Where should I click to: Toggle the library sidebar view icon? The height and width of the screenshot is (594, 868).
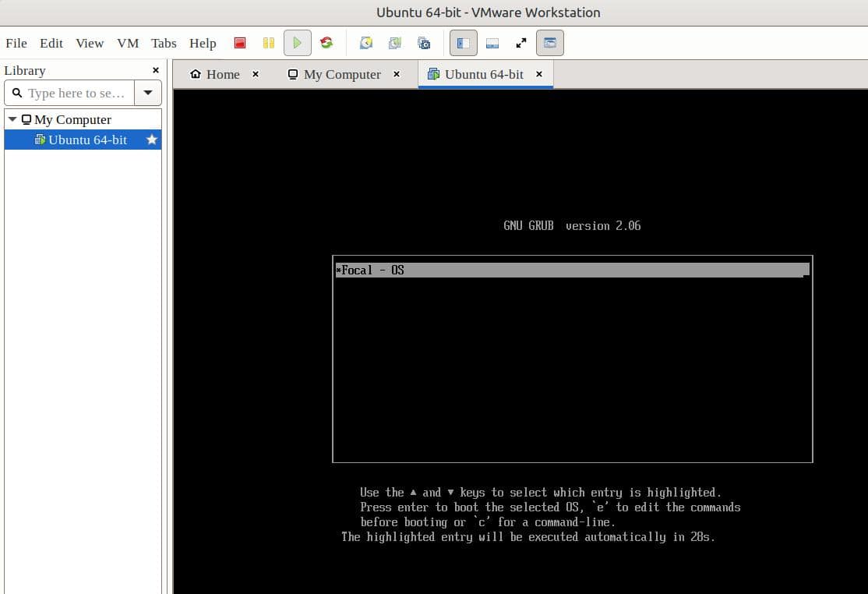click(x=464, y=43)
